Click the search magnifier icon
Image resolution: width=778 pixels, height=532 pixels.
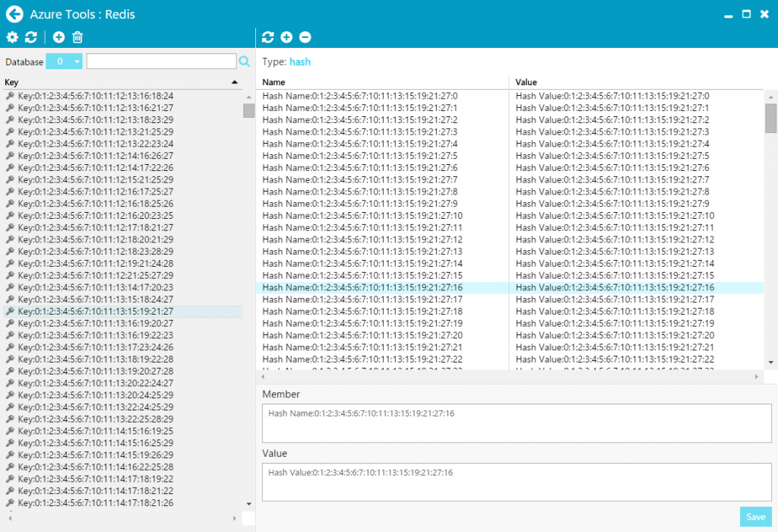[245, 62]
